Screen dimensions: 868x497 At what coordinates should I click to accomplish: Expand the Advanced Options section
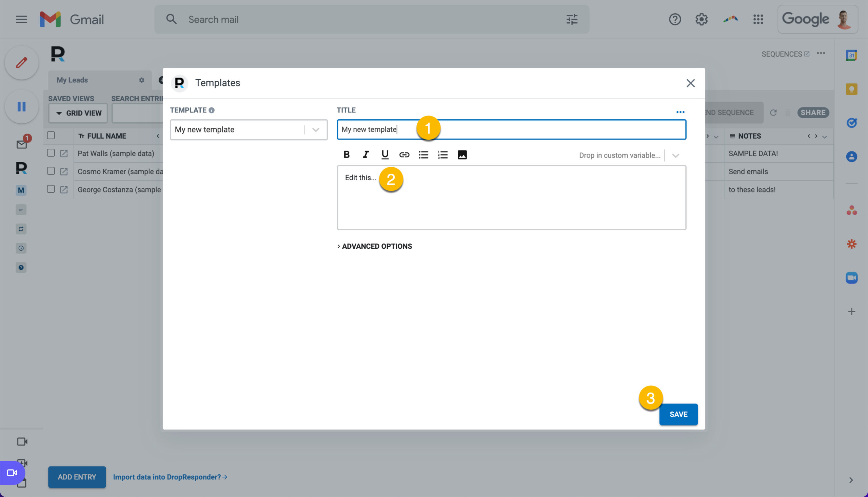(375, 246)
